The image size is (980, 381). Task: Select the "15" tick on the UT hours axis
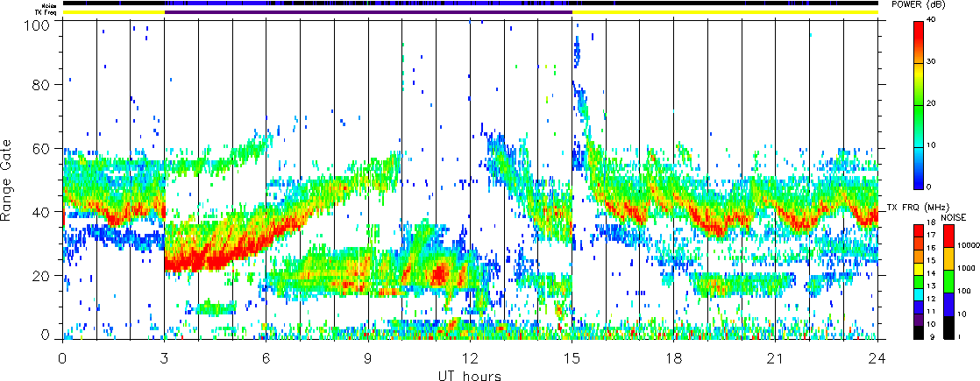572,358
